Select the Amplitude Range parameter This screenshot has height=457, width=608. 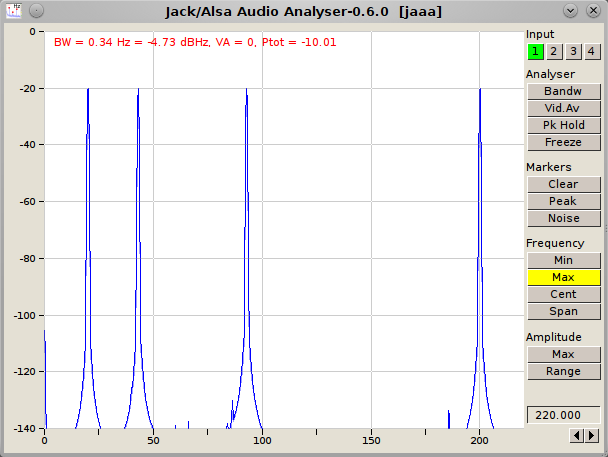[563, 371]
